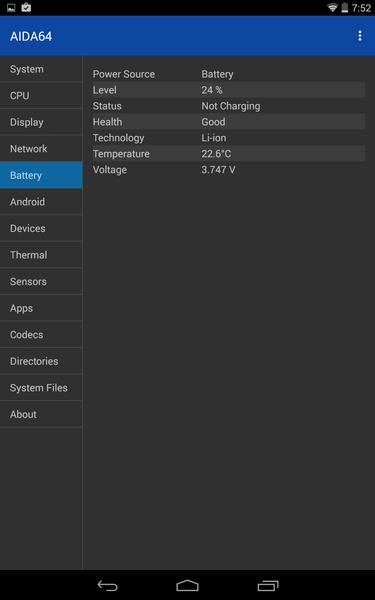
Task: Open the Devices section
Action: click(x=41, y=228)
